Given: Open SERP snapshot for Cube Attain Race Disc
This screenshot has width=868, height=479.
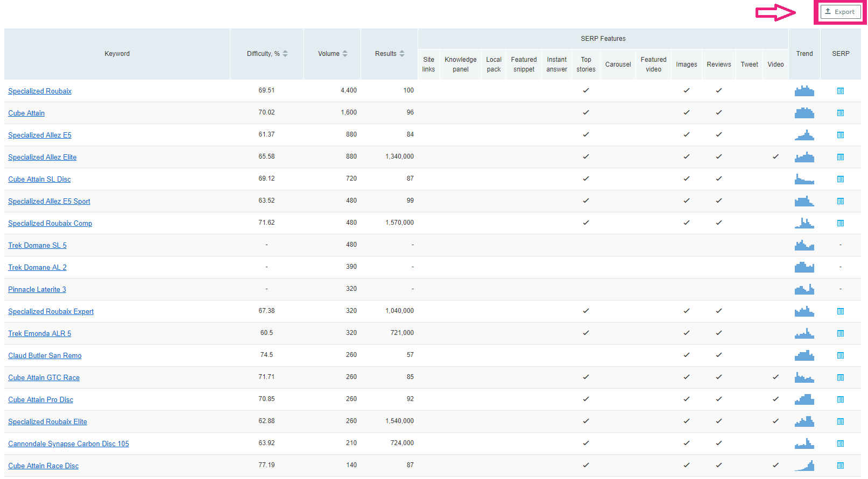Looking at the screenshot, I should point(841,466).
